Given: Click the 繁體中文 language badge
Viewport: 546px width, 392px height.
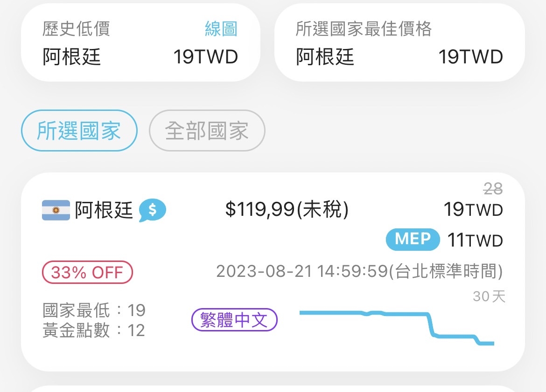Looking at the screenshot, I should (x=235, y=320).
